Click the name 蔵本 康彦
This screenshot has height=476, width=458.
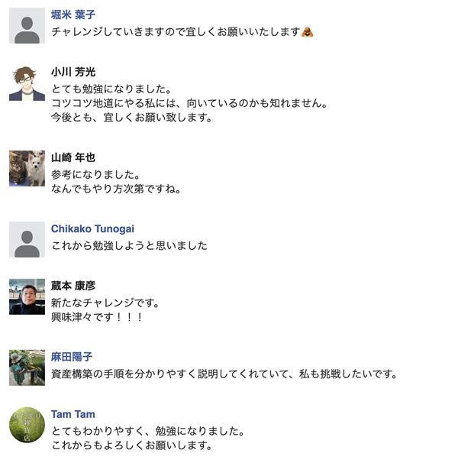pos(73,286)
